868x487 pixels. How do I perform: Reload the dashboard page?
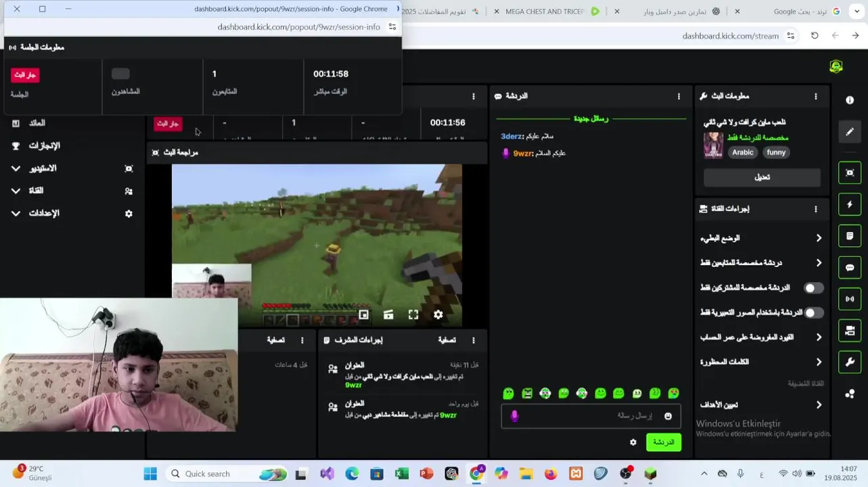pos(815,36)
